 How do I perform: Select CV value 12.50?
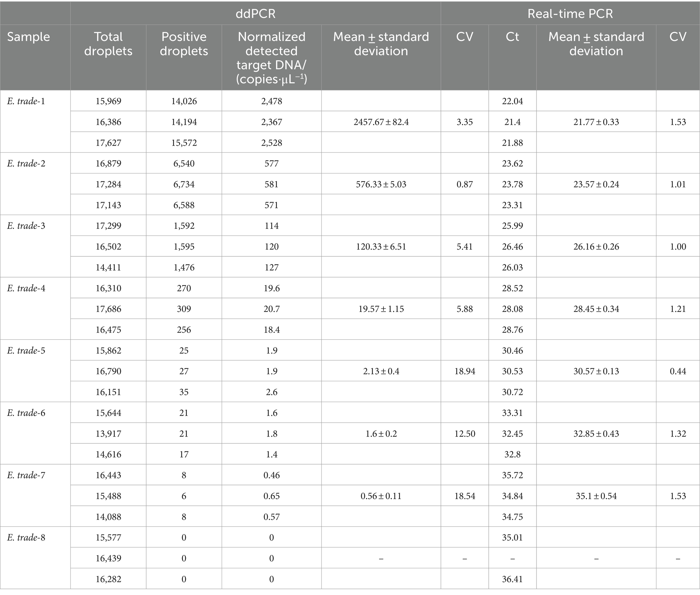(465, 433)
